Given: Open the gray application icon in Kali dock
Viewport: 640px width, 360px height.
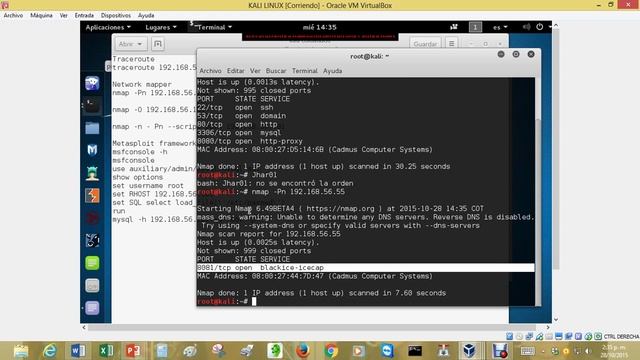Looking at the screenshot, I should [x=92, y=285].
